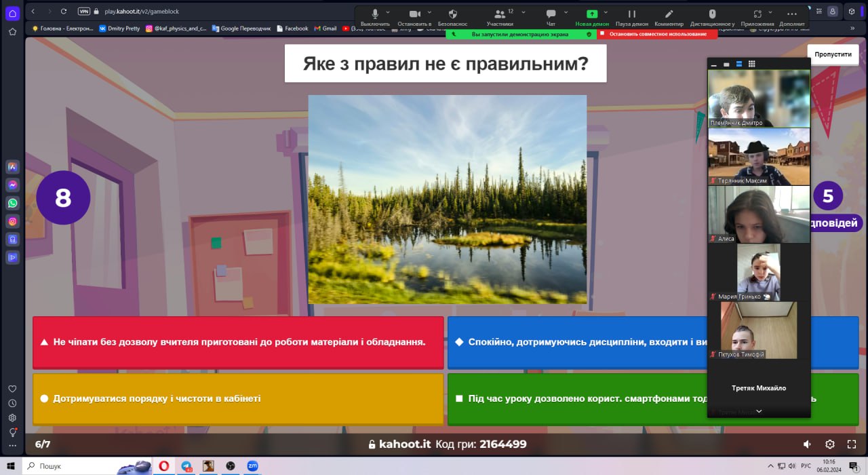Click the red stop sharing button
This screenshot has width=868, height=475.
[653, 34]
